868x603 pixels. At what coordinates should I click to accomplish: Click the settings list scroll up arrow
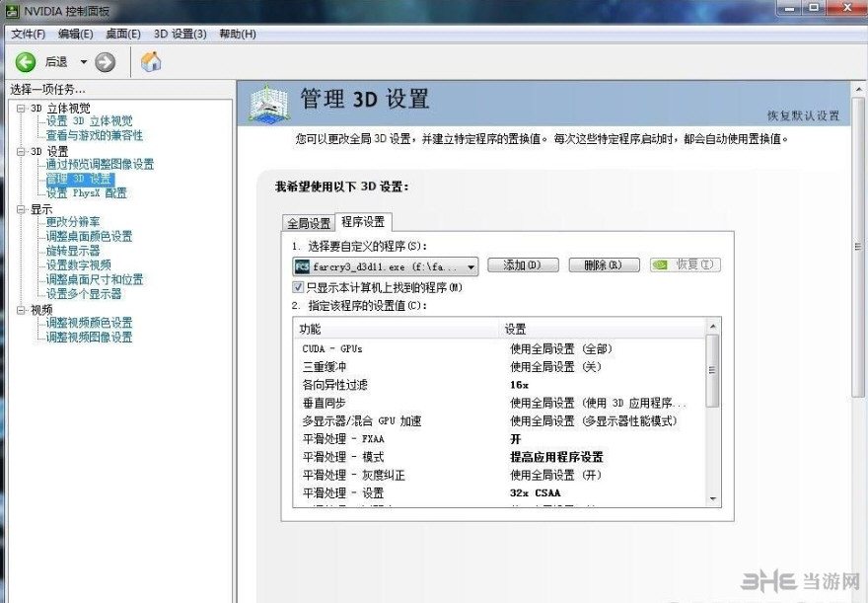click(x=713, y=327)
